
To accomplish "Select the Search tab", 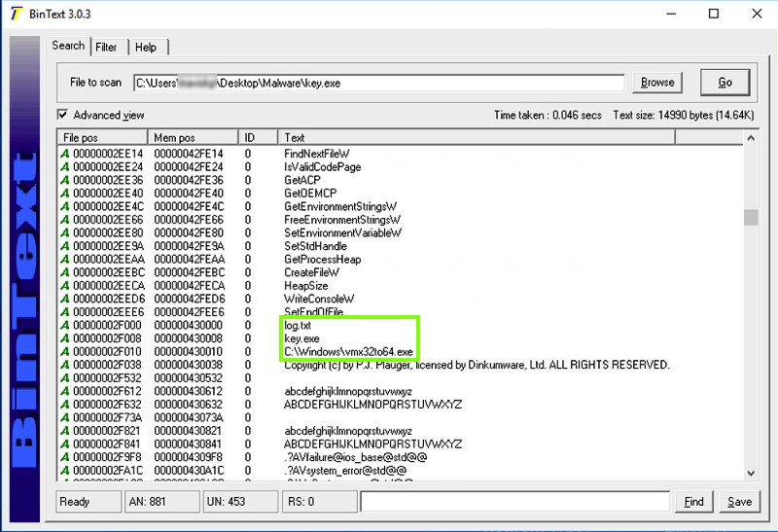I will coord(68,46).
